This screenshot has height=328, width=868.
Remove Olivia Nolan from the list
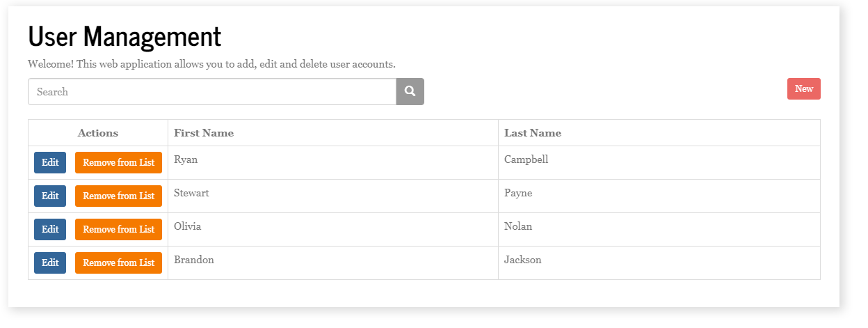(x=118, y=229)
